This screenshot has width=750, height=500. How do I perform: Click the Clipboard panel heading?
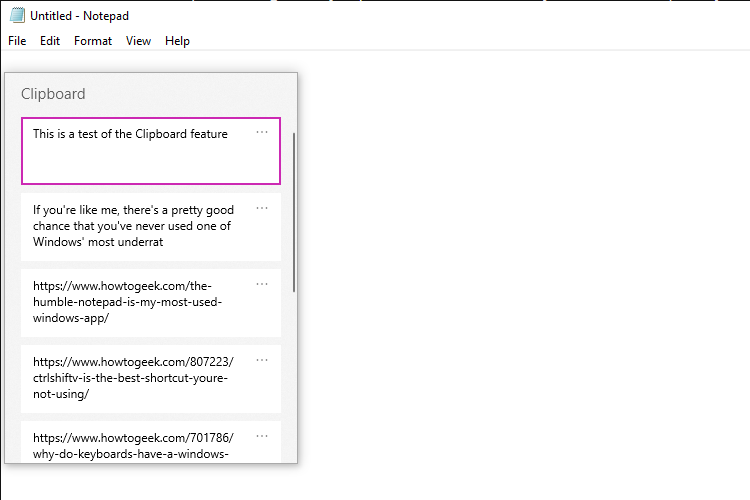point(53,94)
